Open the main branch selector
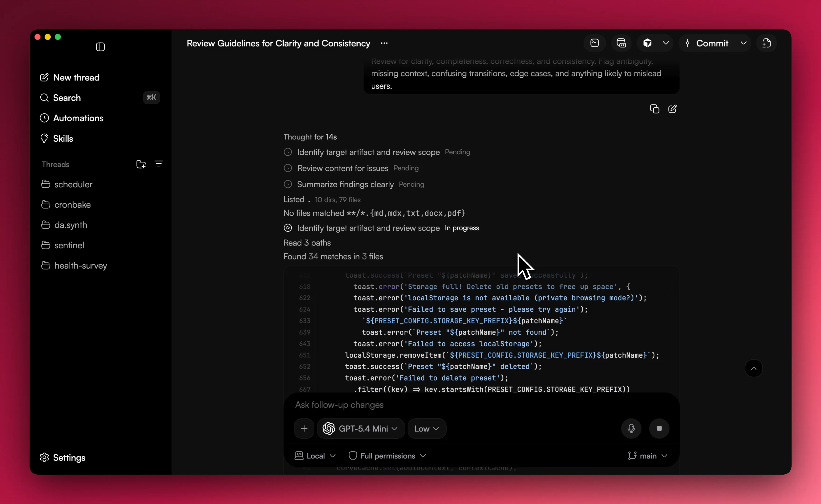The image size is (821, 504). click(647, 456)
